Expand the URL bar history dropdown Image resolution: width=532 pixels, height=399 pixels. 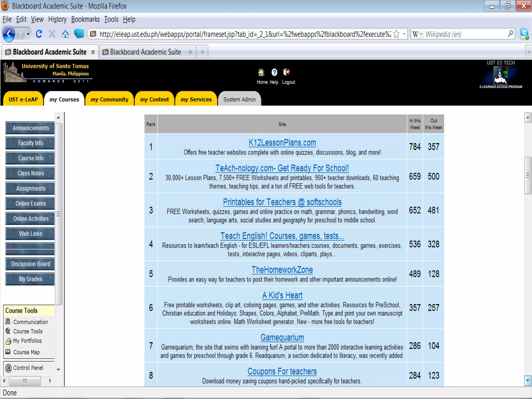tap(404, 34)
